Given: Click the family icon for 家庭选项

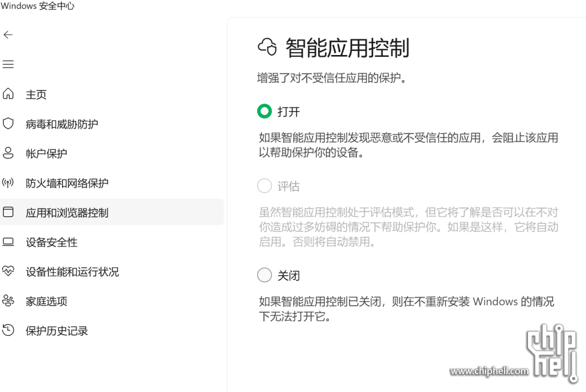Looking at the screenshot, I should pyautogui.click(x=8, y=301).
